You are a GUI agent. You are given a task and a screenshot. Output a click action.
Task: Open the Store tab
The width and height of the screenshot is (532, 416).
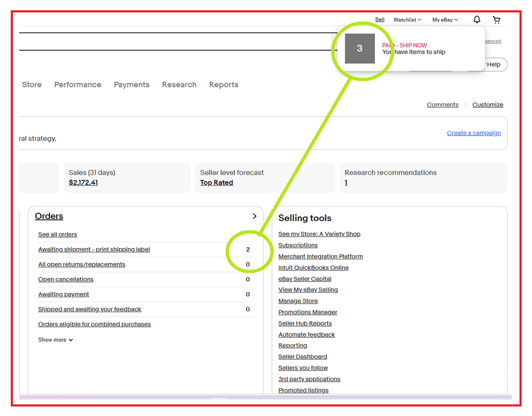coord(32,85)
